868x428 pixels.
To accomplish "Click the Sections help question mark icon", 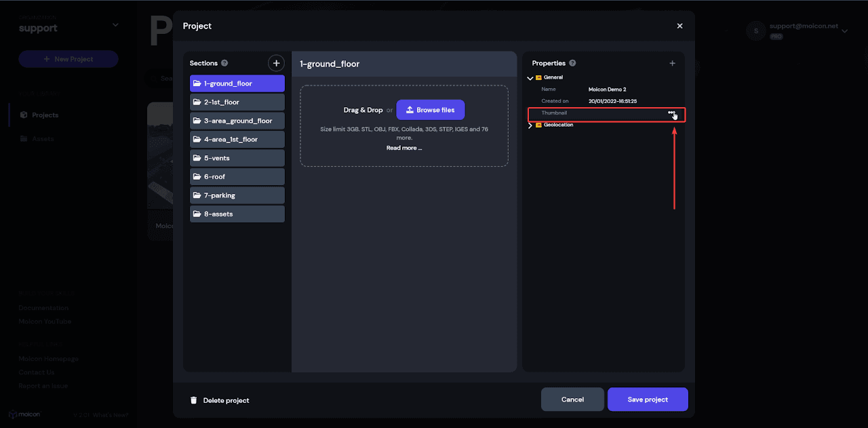I will click(224, 63).
